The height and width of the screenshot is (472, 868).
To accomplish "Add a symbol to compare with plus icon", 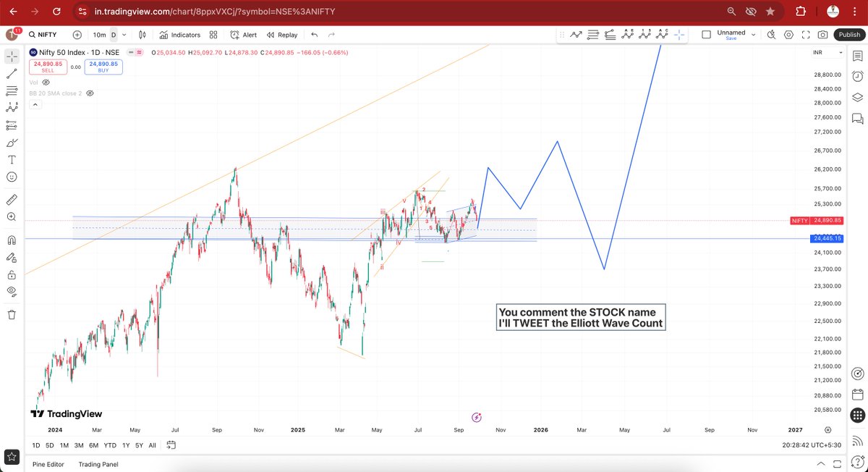I will coord(77,35).
